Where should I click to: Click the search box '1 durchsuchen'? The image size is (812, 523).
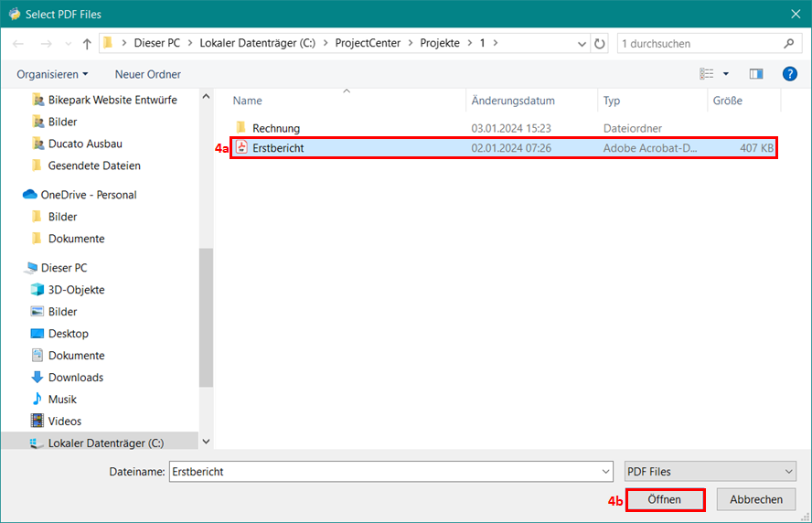(x=700, y=44)
